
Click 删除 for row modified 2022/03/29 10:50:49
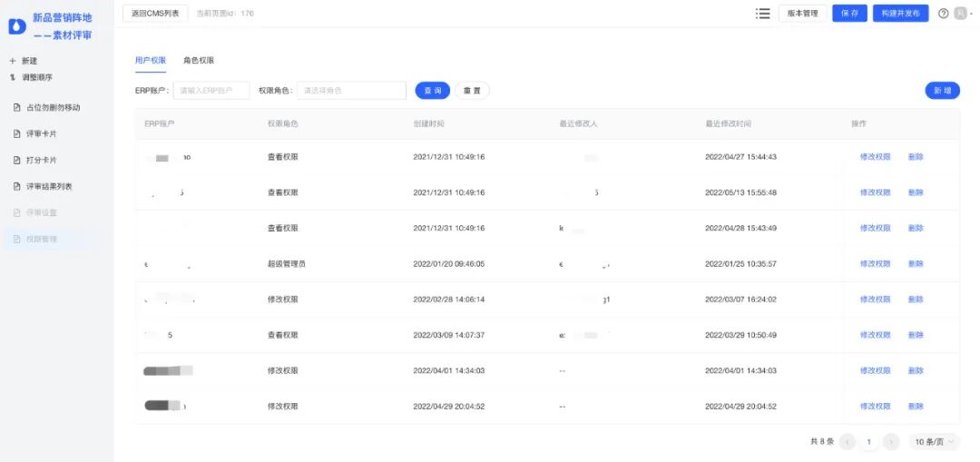[916, 335]
